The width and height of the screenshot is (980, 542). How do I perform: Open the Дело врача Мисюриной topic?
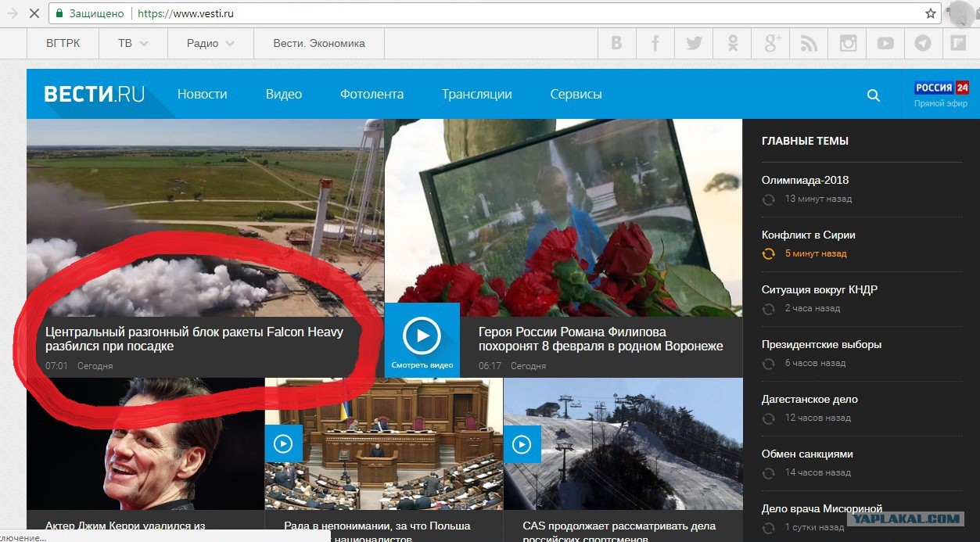click(x=821, y=508)
